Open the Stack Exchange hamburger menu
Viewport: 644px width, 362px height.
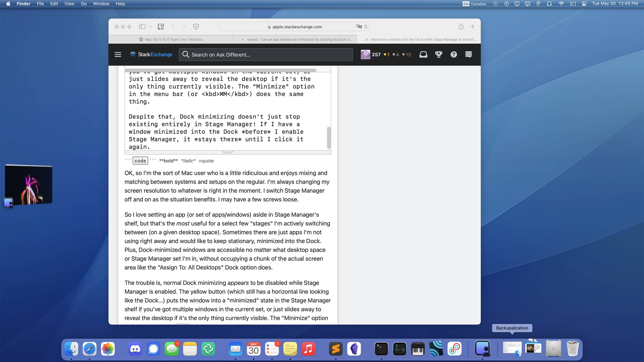tap(118, 55)
